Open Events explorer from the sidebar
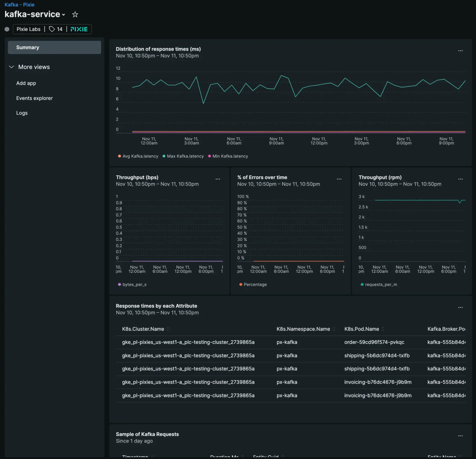 [34, 98]
